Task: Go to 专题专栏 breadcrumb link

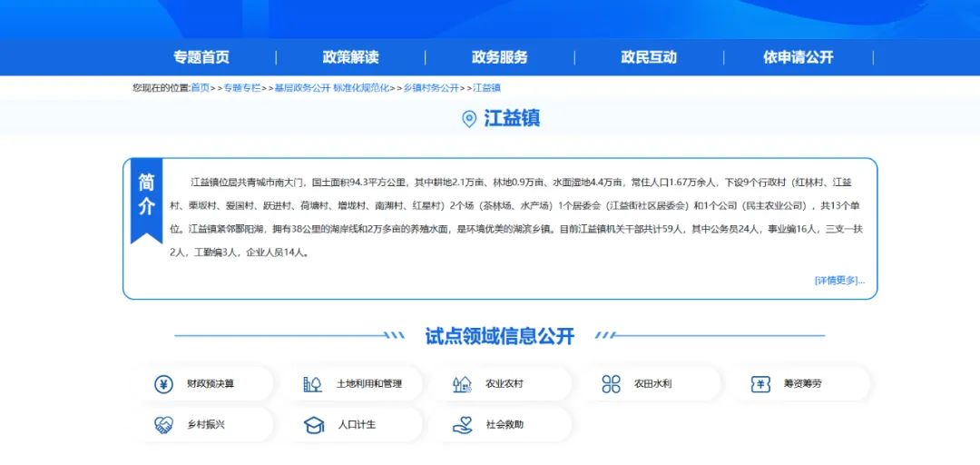Action: coord(242,88)
